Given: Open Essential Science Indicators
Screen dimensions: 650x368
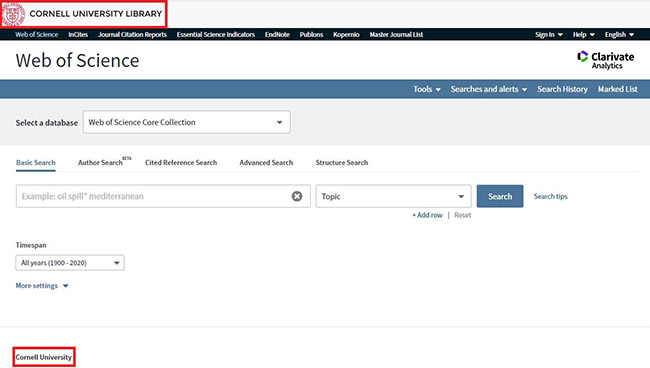Looking at the screenshot, I should pos(216,34).
